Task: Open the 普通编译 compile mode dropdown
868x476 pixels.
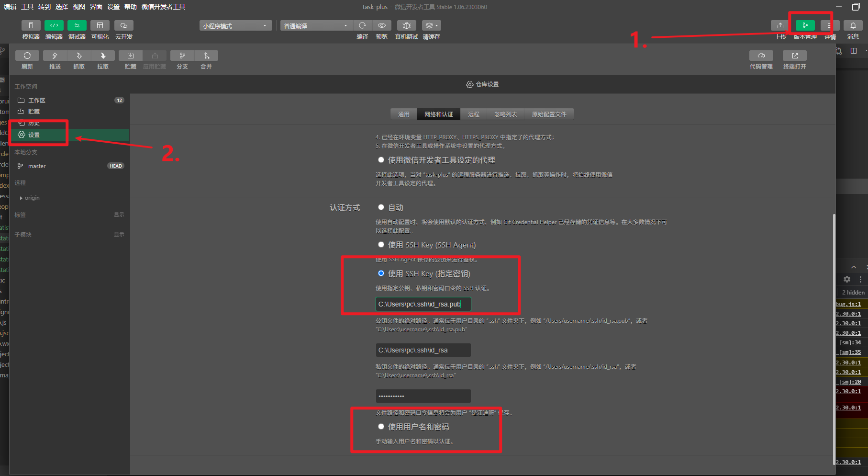Action: [316, 26]
